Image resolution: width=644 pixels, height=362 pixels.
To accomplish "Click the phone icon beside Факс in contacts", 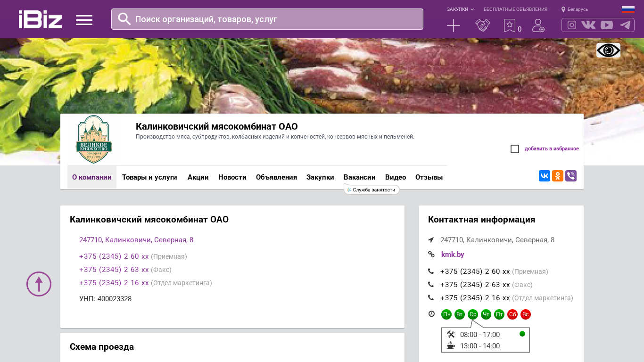I will click(x=431, y=285).
